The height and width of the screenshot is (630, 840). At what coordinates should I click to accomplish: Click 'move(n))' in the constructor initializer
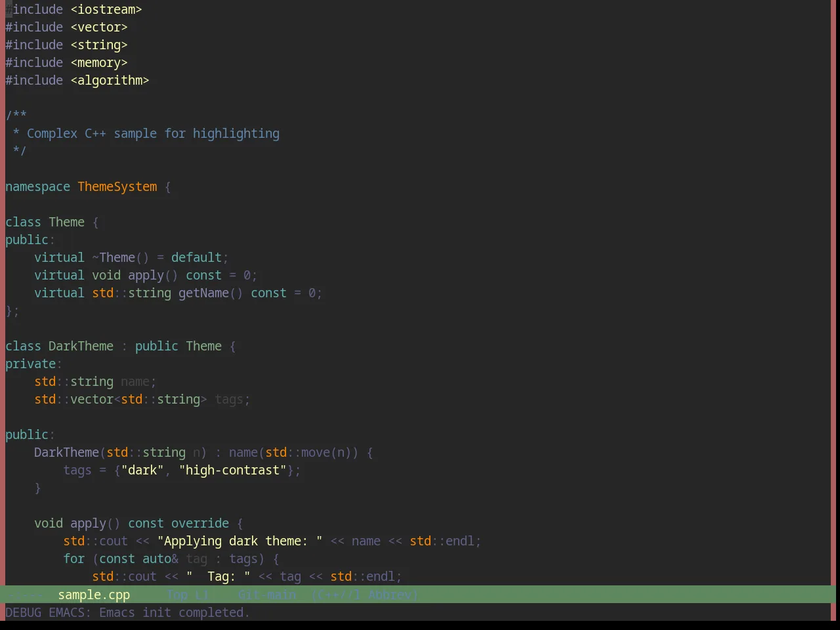pos(330,452)
